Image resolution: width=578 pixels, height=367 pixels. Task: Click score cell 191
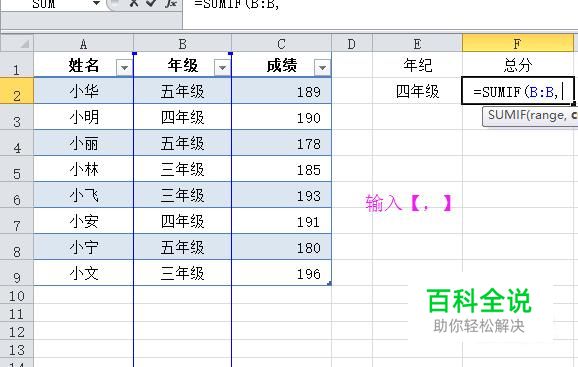point(282,221)
